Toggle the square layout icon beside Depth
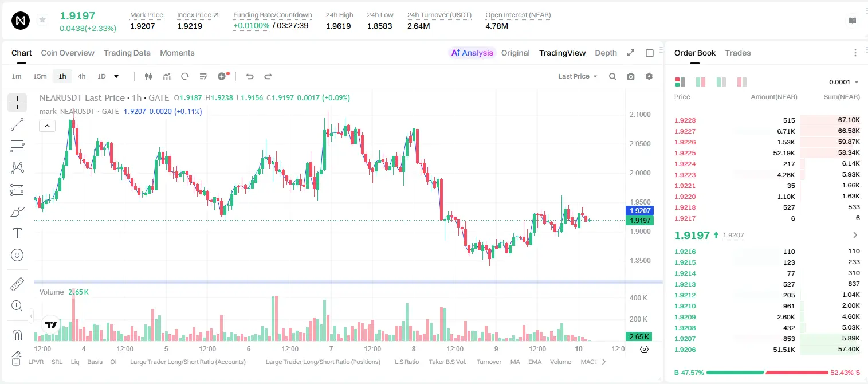Viewport: 868px width, 384px height. click(x=650, y=53)
